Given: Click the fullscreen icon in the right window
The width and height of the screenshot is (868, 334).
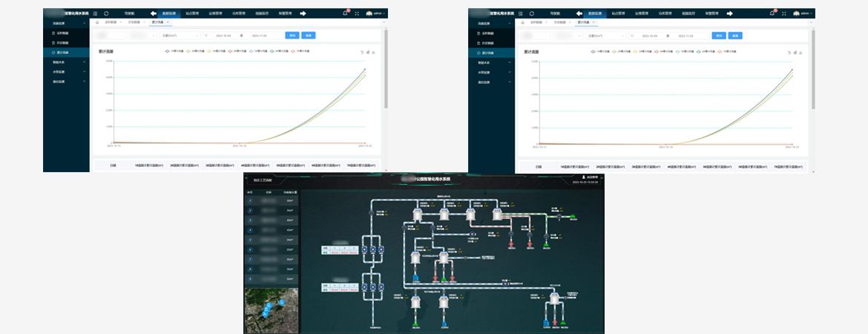Looking at the screenshot, I should pyautogui.click(x=783, y=13).
